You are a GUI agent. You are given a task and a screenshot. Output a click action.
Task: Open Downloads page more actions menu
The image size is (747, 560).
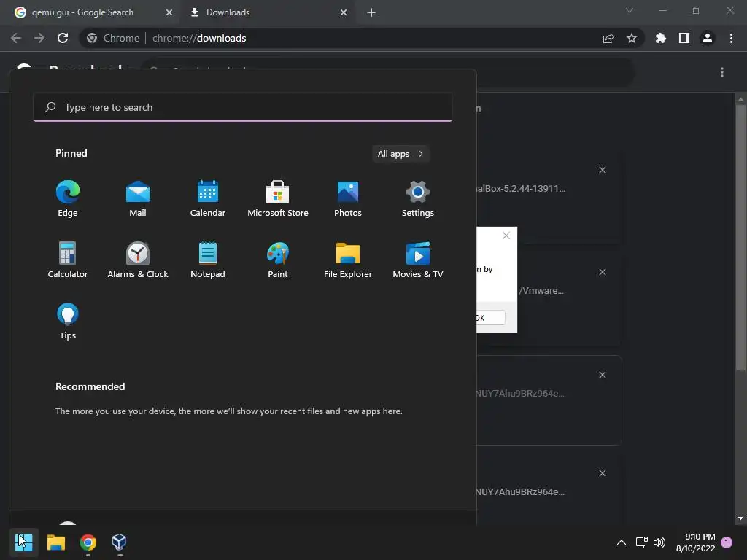tap(722, 72)
